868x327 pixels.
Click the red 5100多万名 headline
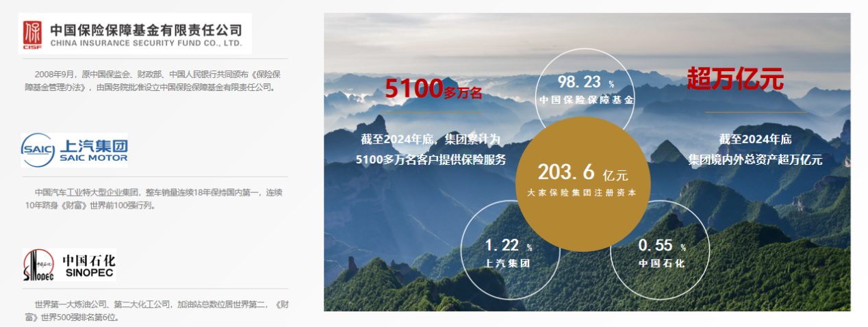pyautogui.click(x=434, y=89)
